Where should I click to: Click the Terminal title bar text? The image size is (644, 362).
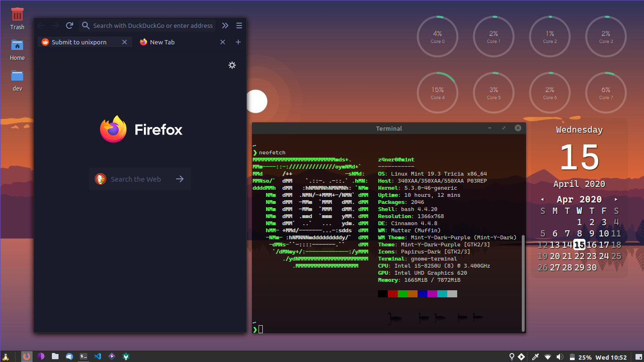[389, 128]
